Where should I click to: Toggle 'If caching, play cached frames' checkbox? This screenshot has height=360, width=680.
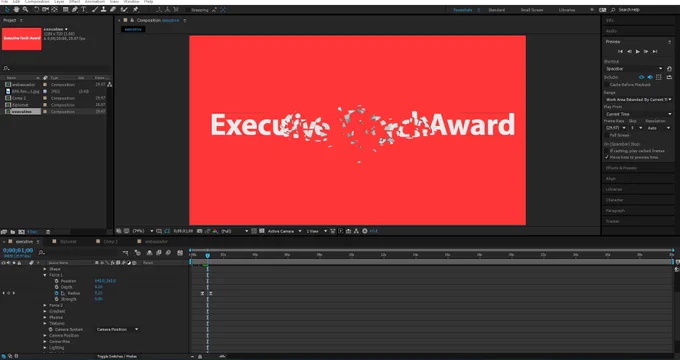(x=607, y=151)
